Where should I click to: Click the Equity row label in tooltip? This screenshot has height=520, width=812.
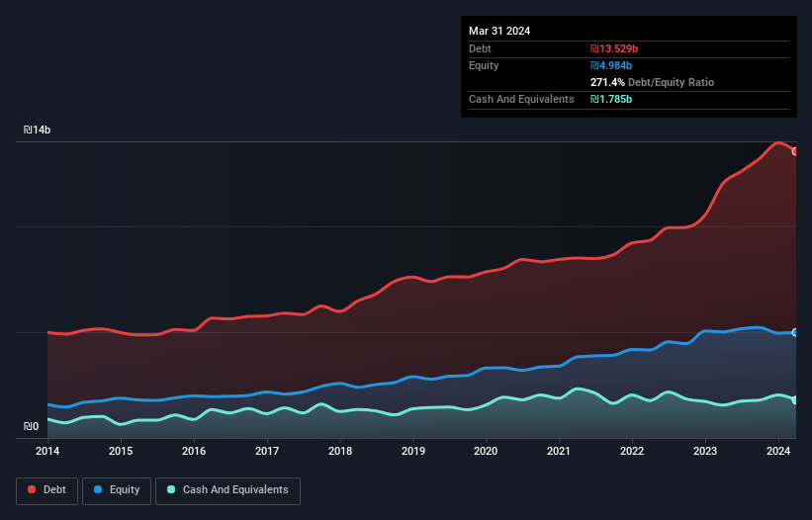point(484,65)
